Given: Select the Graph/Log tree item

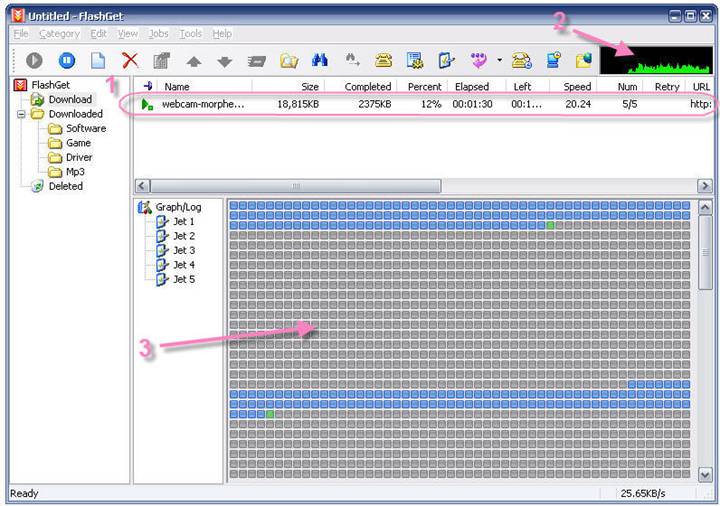Looking at the screenshot, I should (x=178, y=207).
